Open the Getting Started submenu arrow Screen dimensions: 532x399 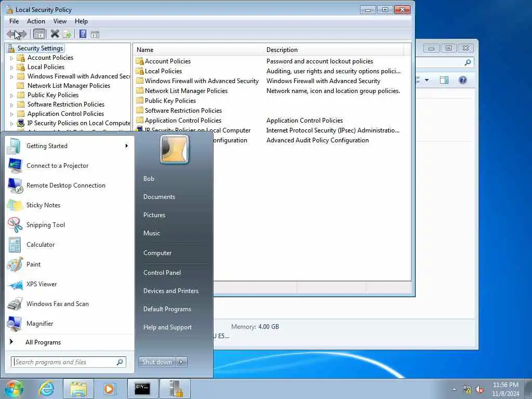point(126,146)
